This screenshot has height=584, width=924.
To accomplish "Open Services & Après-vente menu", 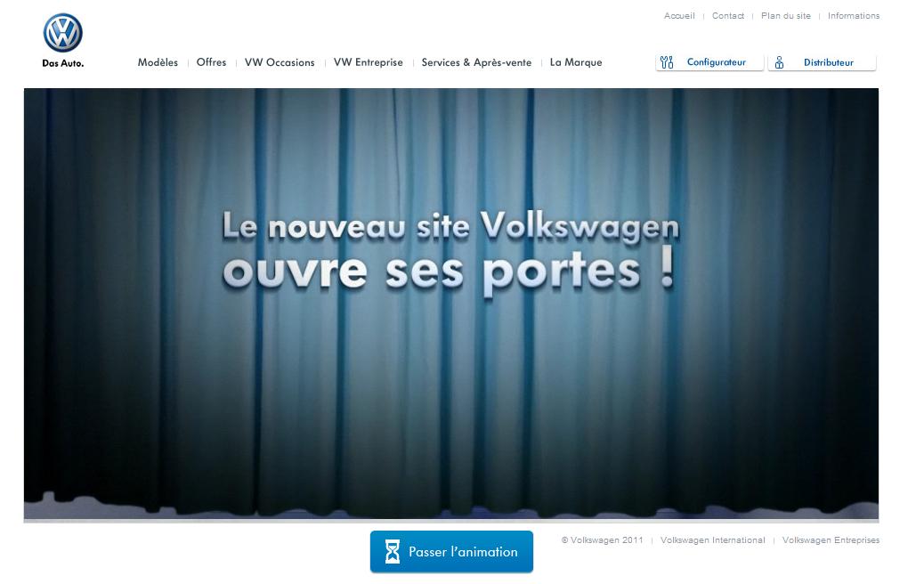I will click(477, 62).
